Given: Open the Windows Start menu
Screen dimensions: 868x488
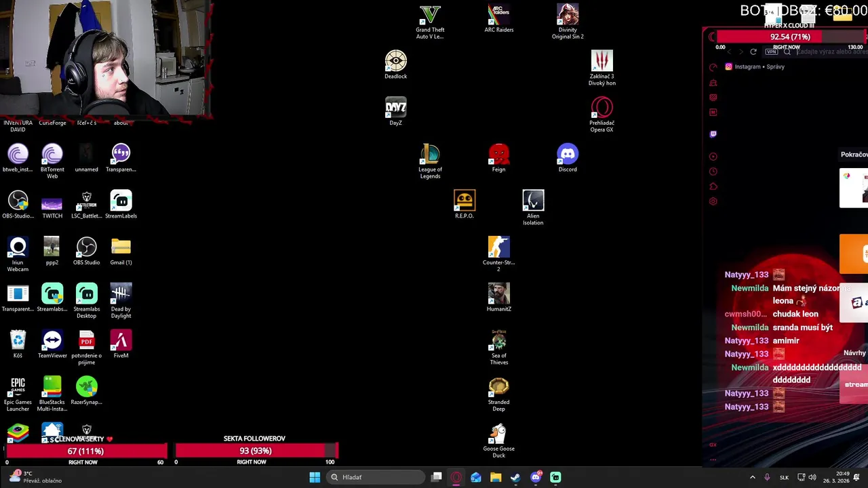Looking at the screenshot, I should (x=315, y=477).
